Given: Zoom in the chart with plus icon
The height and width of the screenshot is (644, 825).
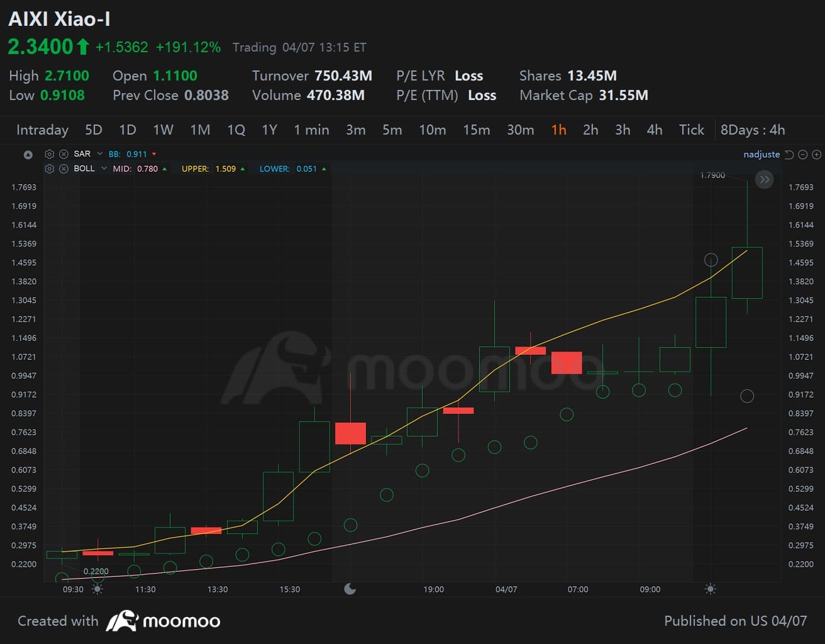Looking at the screenshot, I should 816,154.
